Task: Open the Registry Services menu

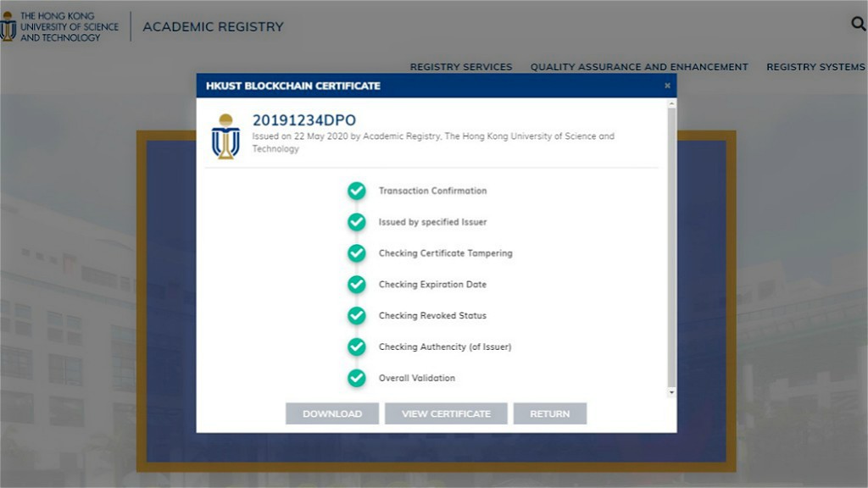Action: (461, 67)
